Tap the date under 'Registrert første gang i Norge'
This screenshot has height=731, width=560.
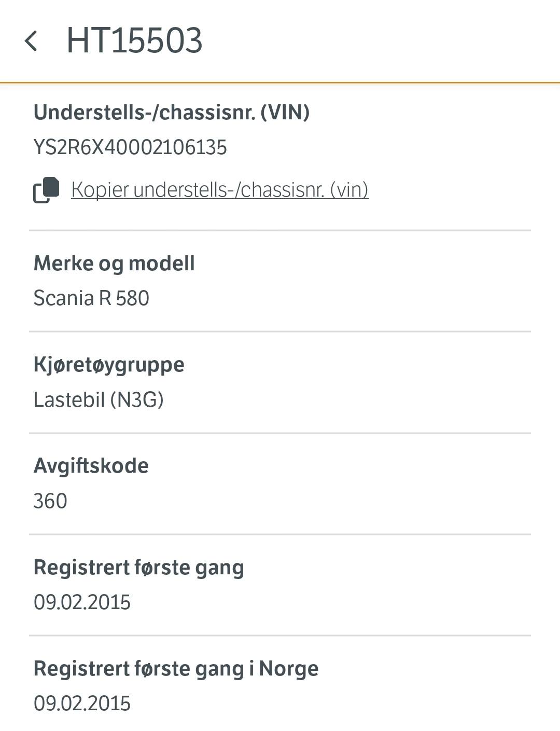tap(82, 704)
